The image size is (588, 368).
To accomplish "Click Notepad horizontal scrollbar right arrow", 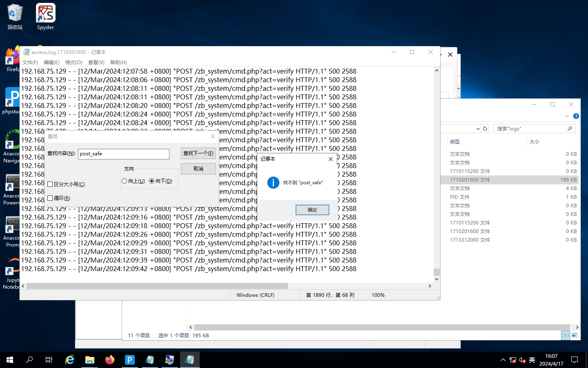I will point(430,286).
